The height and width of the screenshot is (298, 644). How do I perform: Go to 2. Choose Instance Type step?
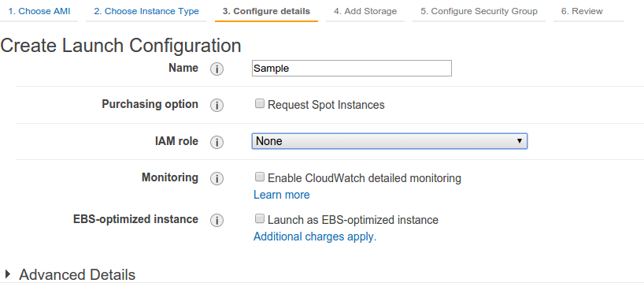tap(146, 12)
